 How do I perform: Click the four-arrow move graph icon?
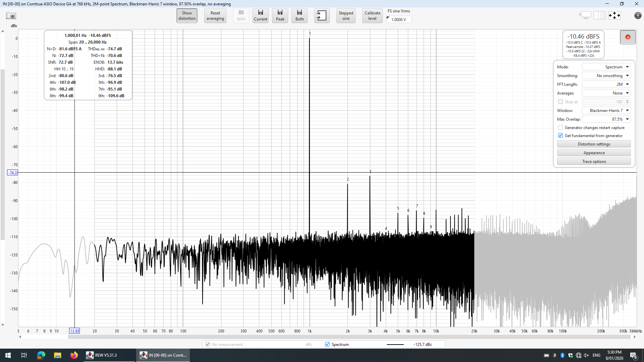click(614, 15)
